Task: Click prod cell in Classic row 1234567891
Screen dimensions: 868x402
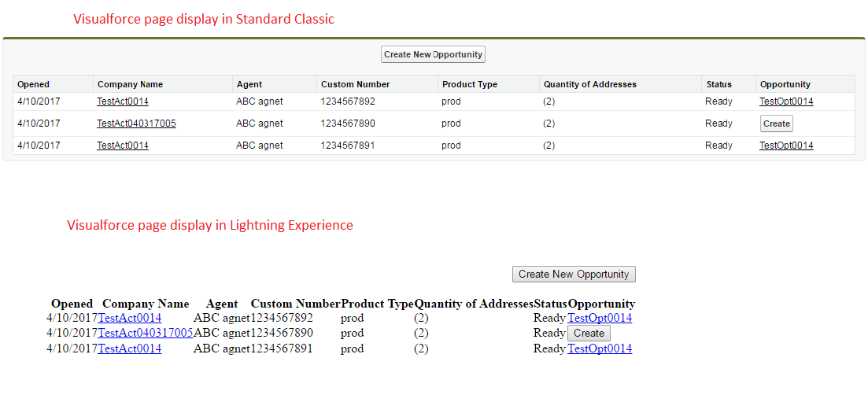Action: tap(451, 145)
